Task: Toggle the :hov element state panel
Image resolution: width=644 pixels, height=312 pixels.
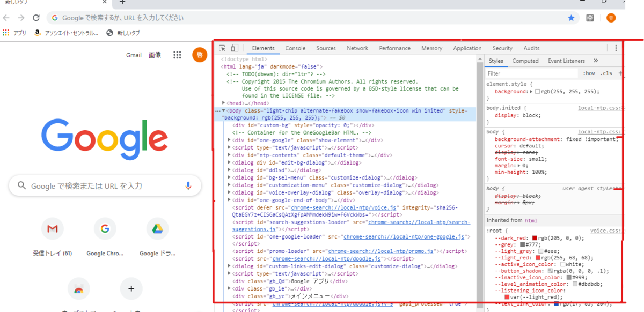Action: point(589,73)
